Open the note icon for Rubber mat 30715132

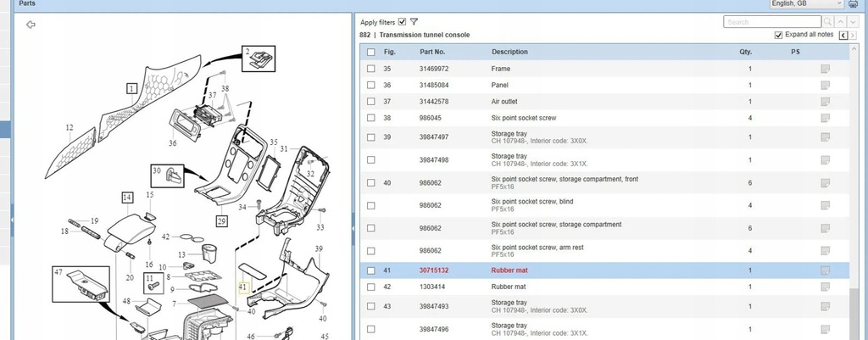pos(826,270)
